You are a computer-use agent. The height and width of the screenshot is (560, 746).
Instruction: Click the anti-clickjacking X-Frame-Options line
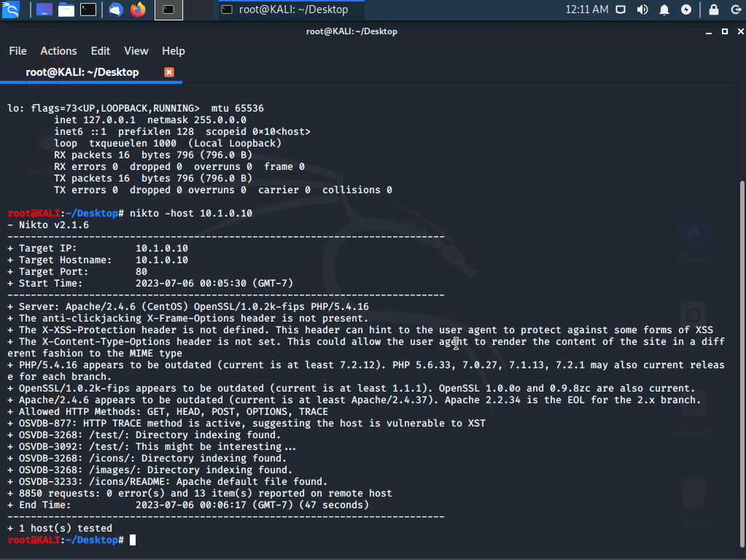188,319
